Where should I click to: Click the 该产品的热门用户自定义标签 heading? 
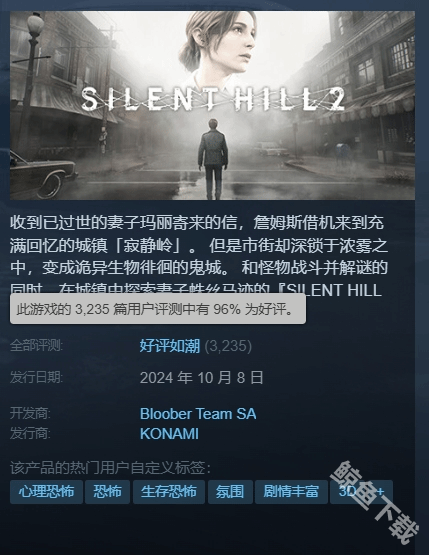tap(110, 468)
